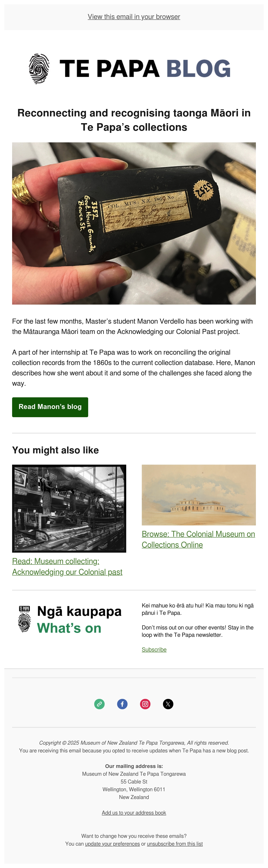Image resolution: width=268 pixels, height=868 pixels.
Task: Click the Read Manon's blog button
Action: [50, 407]
